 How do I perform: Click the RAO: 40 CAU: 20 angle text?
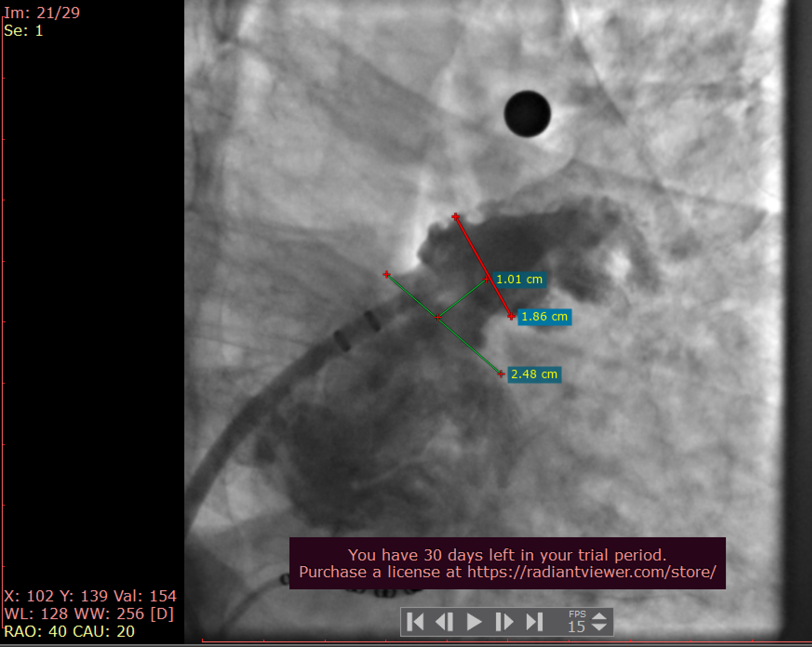69,631
